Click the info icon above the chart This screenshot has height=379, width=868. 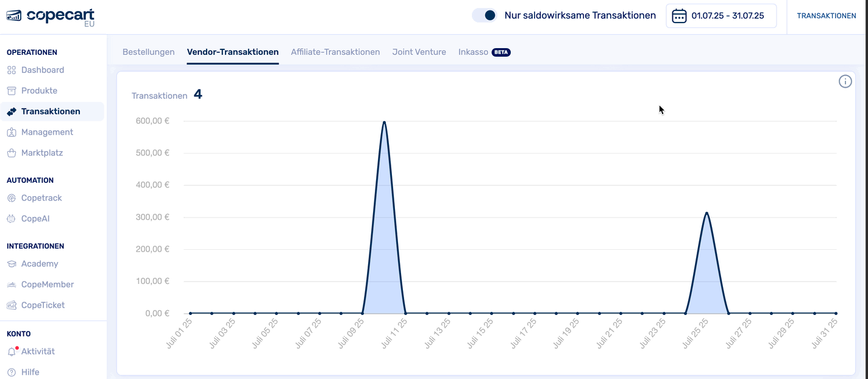point(845,82)
